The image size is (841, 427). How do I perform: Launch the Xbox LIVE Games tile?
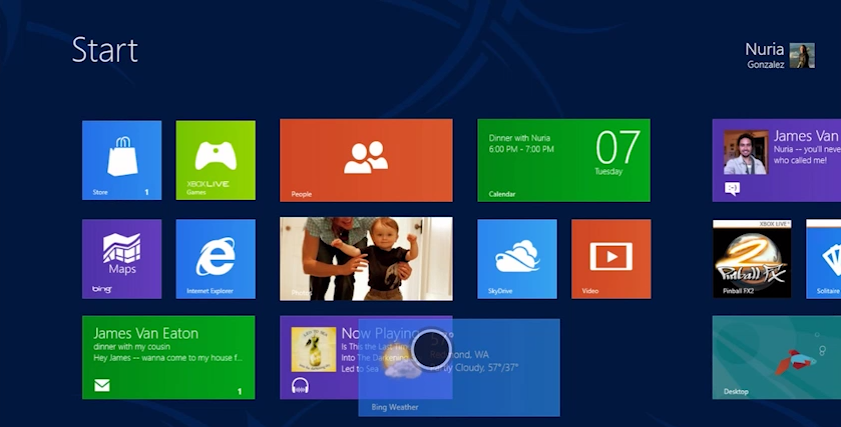click(x=216, y=160)
